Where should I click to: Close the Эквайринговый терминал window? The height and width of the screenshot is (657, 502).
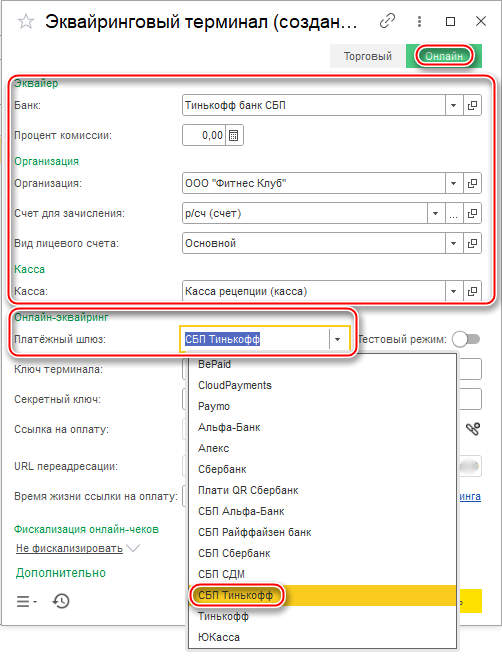coord(481,21)
